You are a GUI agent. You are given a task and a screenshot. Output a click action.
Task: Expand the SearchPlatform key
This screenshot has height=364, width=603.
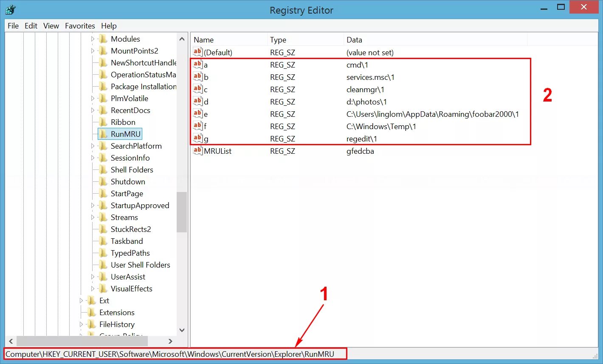coord(93,146)
